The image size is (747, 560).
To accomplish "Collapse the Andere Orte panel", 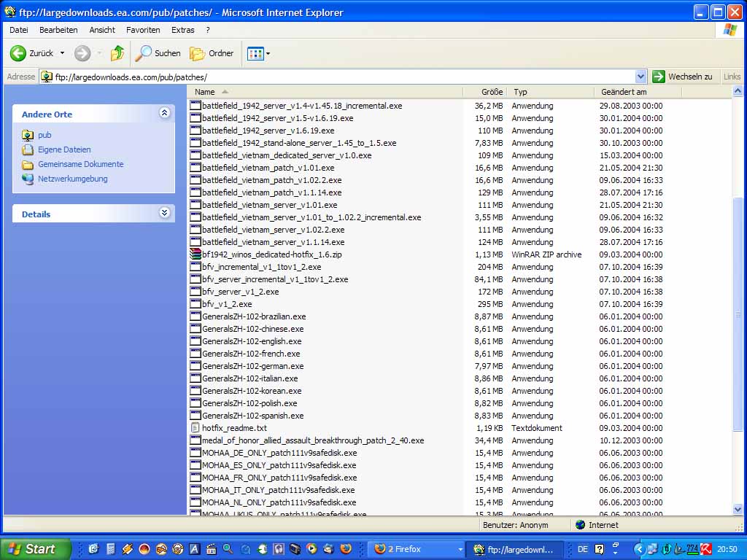I will [164, 113].
